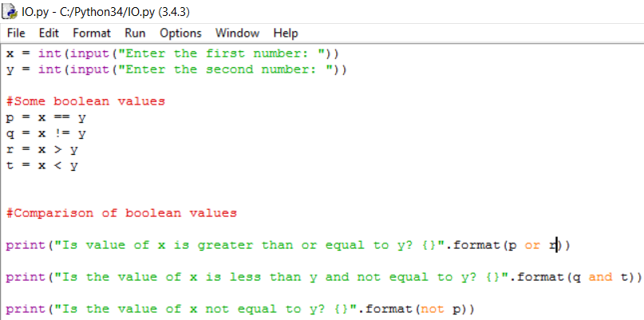Click the int keyword on the x assignment line
The width and height of the screenshot is (644, 320).
coord(50,53)
